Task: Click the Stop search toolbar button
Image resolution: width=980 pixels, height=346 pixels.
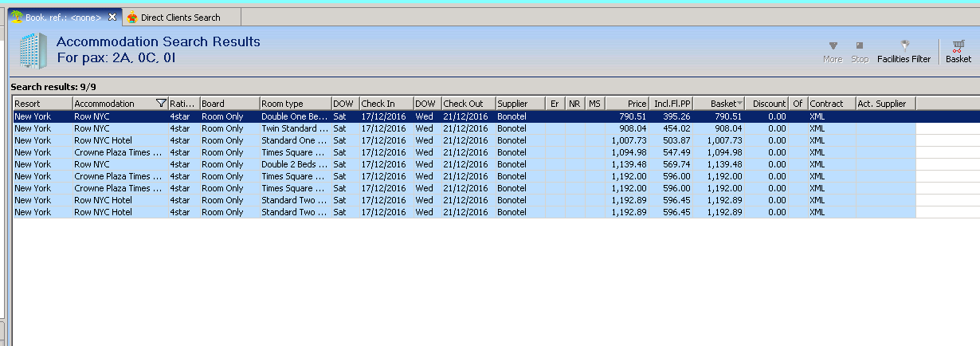Action: [860, 52]
